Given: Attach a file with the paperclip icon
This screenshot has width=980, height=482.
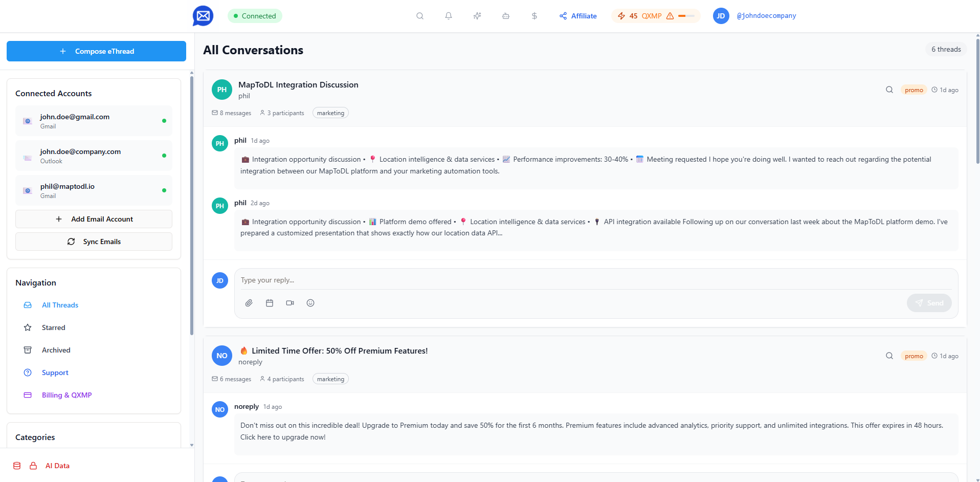Looking at the screenshot, I should coord(249,303).
